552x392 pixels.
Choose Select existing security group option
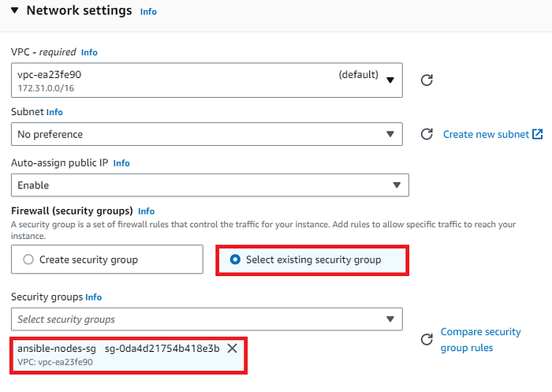pyautogui.click(x=233, y=259)
